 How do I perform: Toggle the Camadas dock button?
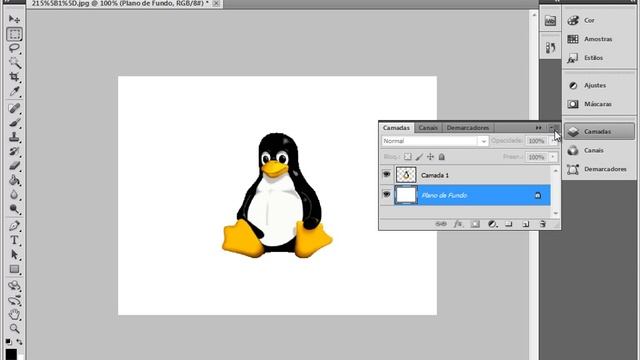[599, 131]
